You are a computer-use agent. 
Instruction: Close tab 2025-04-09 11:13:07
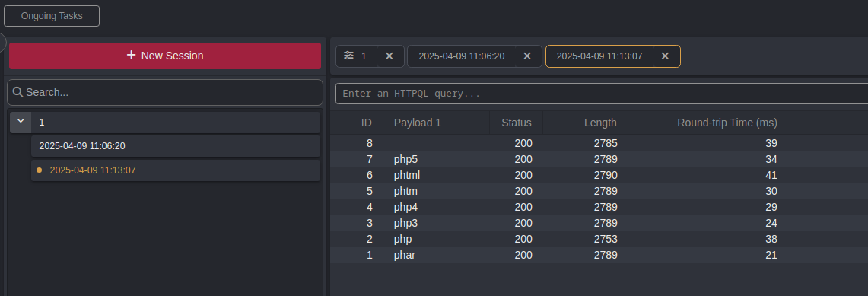[666, 56]
